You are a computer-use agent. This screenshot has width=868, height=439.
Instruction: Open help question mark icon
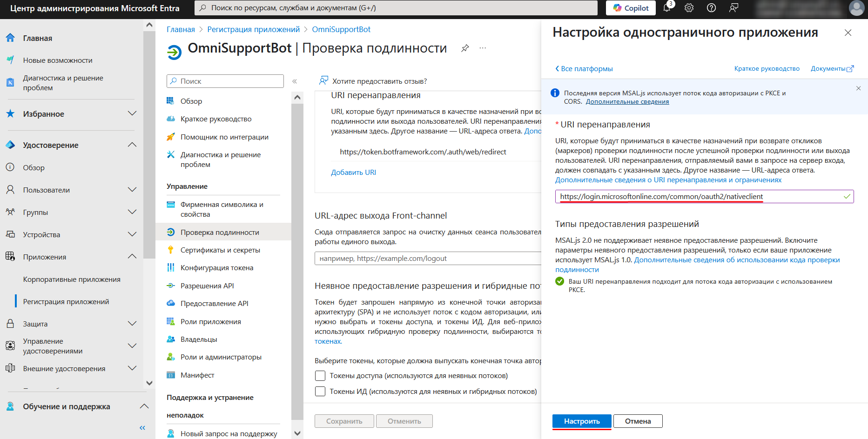pos(711,8)
